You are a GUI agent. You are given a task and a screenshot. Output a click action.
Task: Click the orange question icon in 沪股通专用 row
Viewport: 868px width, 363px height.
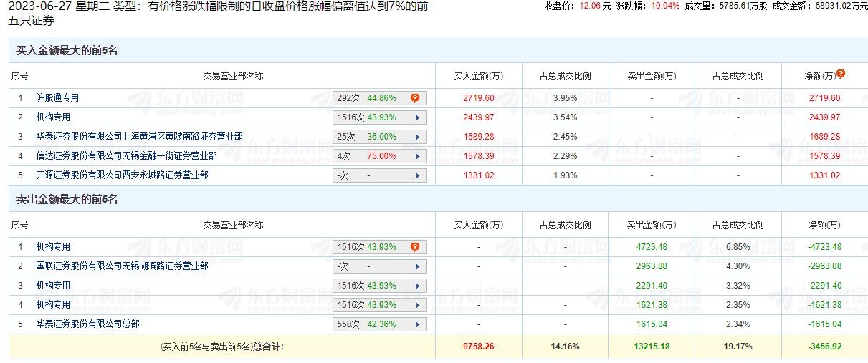[x=414, y=98]
